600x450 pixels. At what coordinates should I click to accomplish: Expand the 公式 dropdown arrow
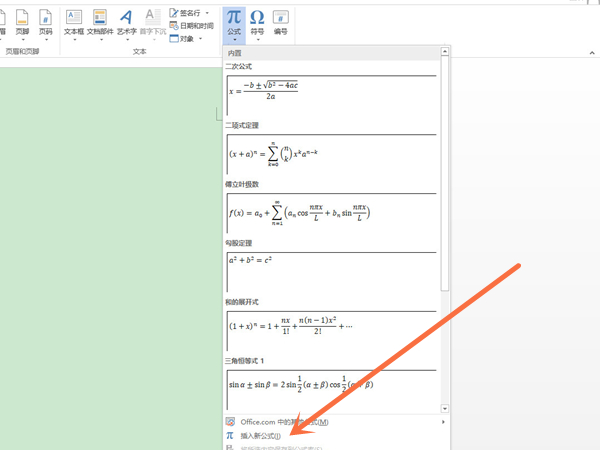click(234, 39)
